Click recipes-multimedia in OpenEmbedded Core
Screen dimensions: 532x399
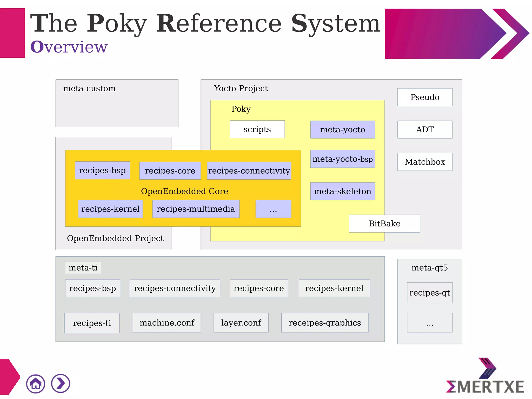point(196,209)
